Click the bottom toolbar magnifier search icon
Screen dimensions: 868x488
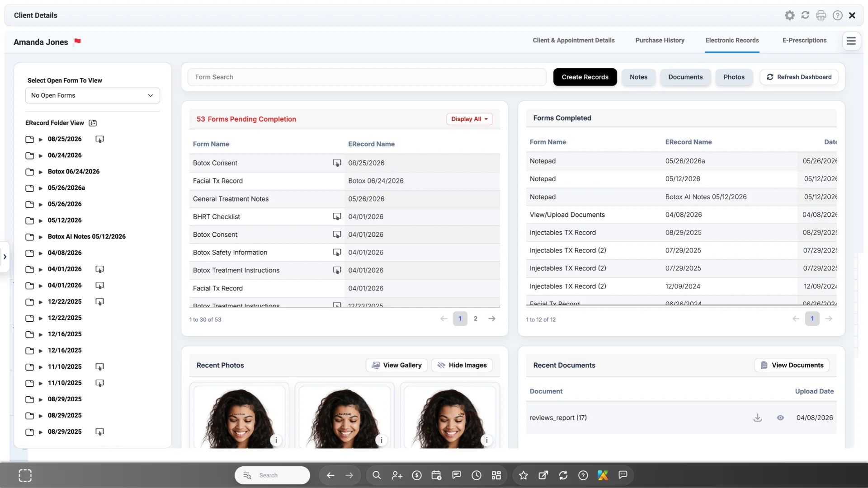[376, 475]
